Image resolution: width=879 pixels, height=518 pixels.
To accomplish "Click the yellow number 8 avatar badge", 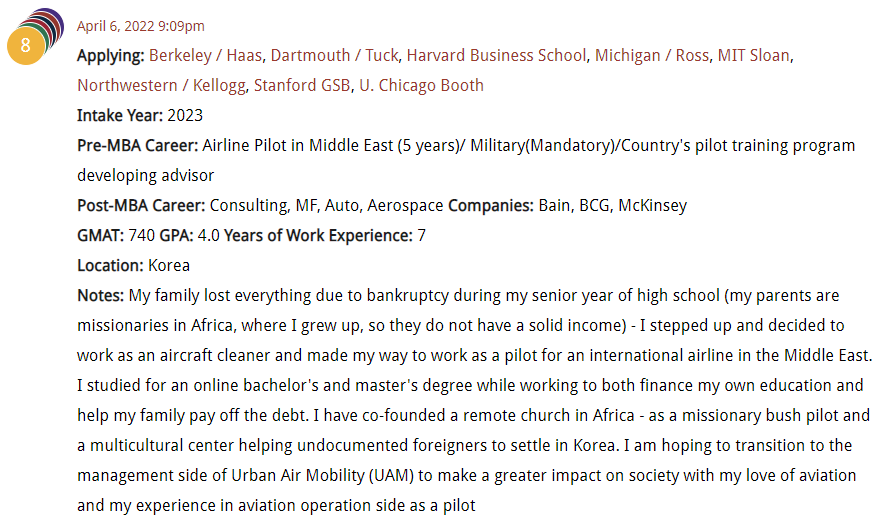I will (26, 45).
